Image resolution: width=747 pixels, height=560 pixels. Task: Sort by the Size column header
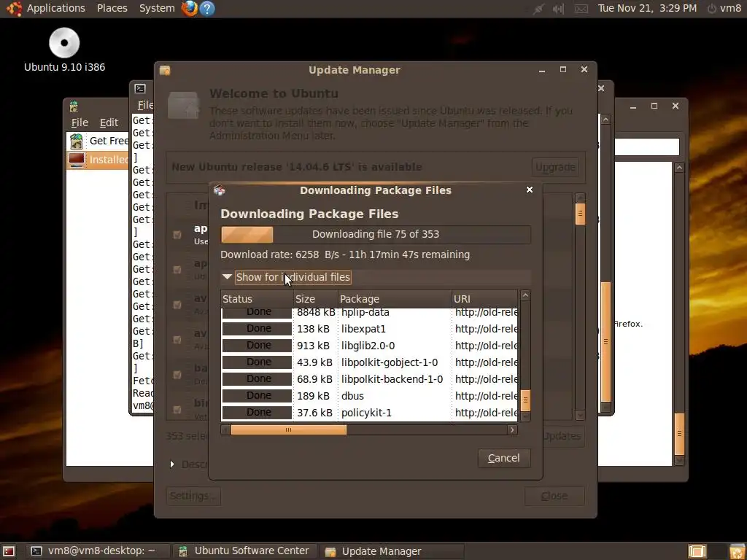315,299
